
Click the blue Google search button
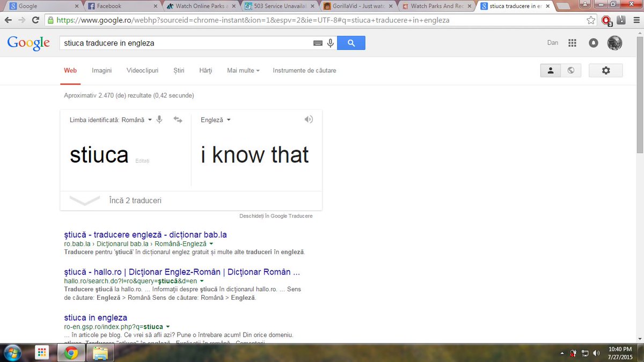coord(351,43)
